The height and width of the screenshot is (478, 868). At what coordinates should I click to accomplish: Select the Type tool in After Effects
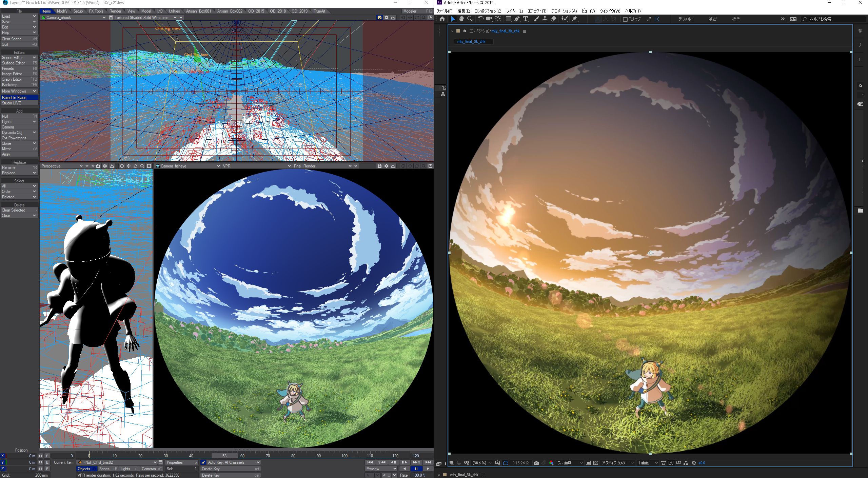coord(526,19)
